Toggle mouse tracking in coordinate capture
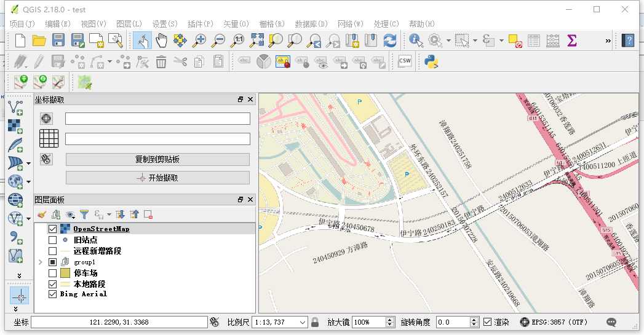Image resolution: width=644 pixels, height=335 pixels. pos(46,159)
